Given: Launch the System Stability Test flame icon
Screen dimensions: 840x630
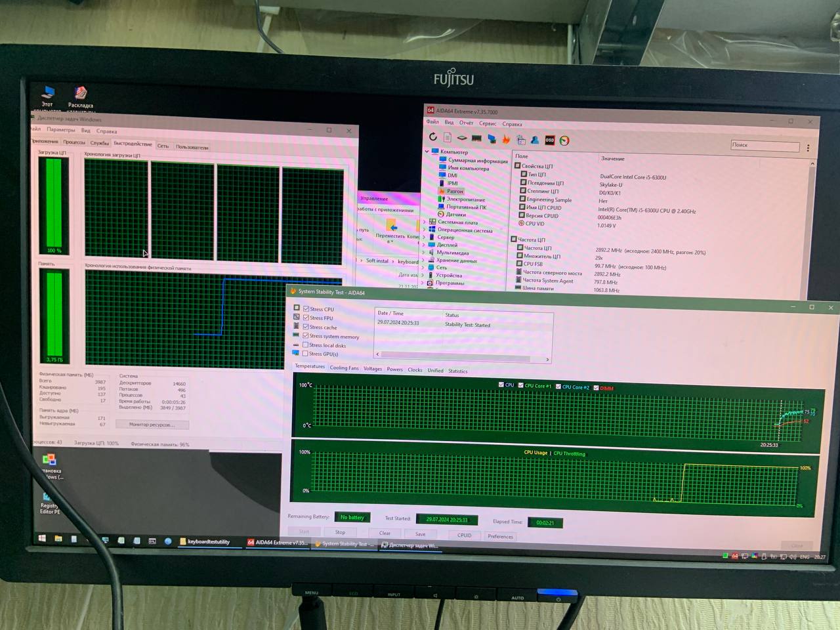Looking at the screenshot, I should tap(506, 139).
